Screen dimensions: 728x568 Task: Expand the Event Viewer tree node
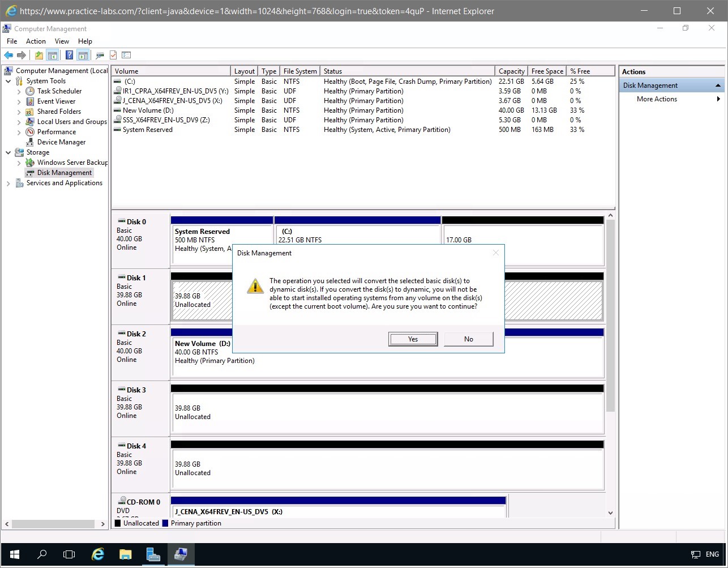19,101
